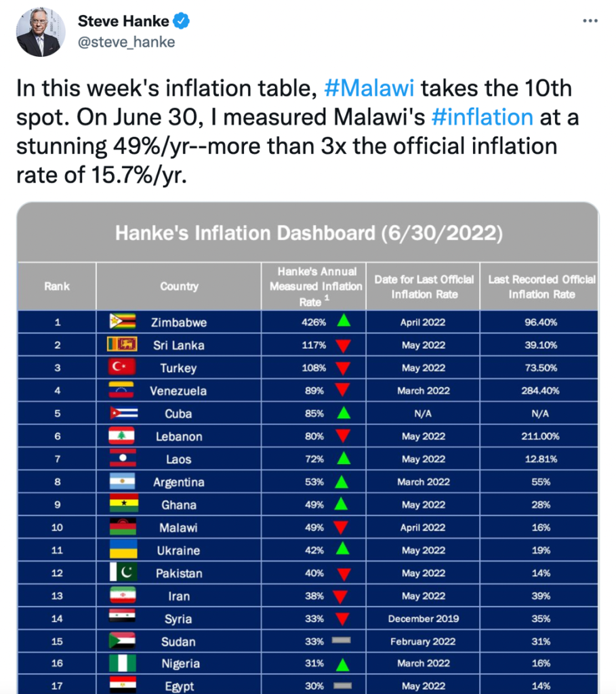The height and width of the screenshot is (694, 616).
Task: Click the red down arrow beside Malawi's 49%
Action: (340, 527)
